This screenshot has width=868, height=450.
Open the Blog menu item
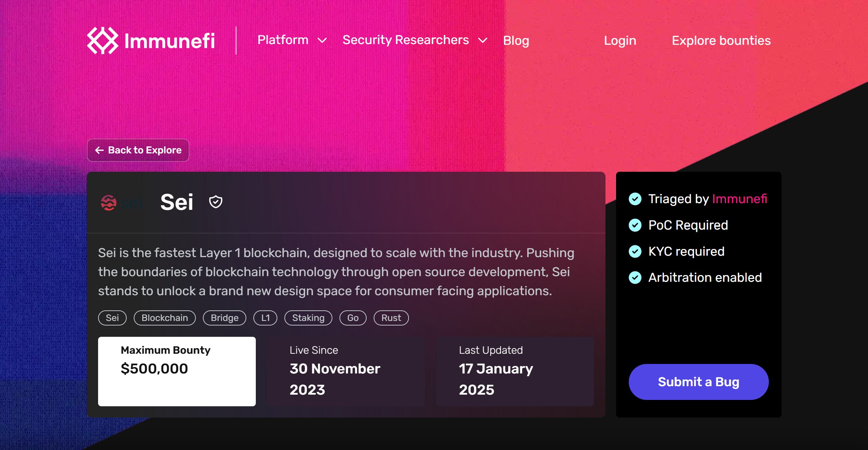point(516,41)
